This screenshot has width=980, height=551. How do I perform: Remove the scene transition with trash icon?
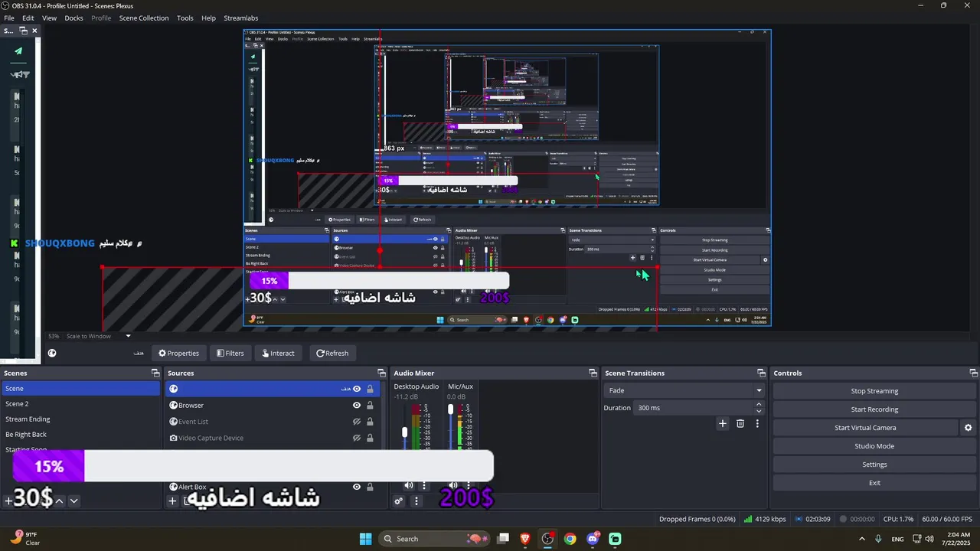740,424
